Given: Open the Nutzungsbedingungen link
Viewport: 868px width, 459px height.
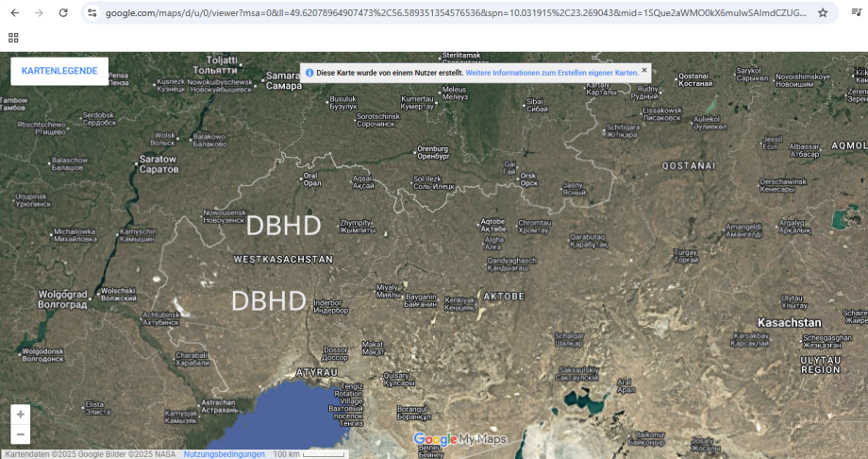Looking at the screenshot, I should click(224, 454).
